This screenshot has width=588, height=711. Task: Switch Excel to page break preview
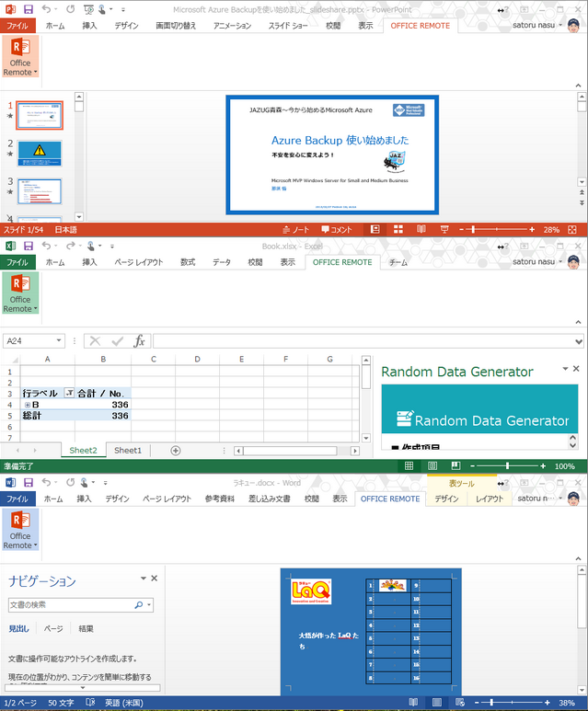[x=455, y=465]
